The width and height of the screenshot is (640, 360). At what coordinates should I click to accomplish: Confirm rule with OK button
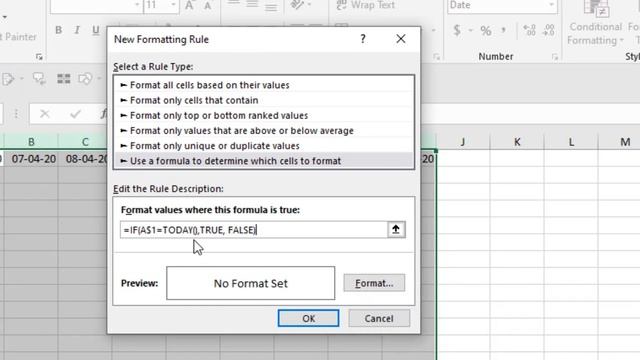pyautogui.click(x=308, y=318)
